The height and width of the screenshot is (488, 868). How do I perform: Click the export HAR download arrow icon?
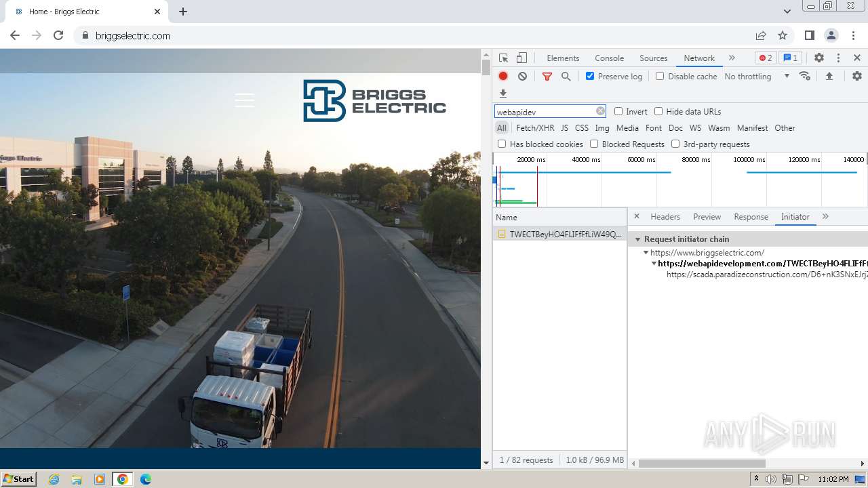click(503, 94)
